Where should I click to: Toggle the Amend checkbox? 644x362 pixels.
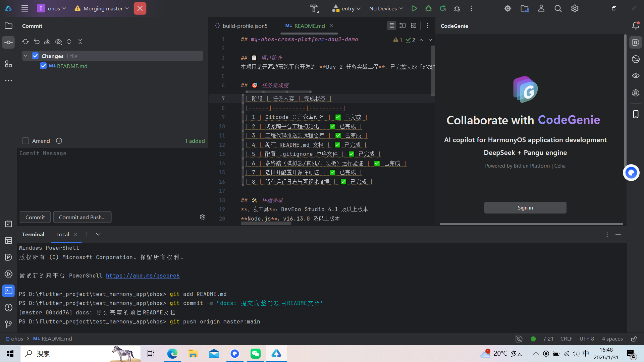pyautogui.click(x=25, y=141)
